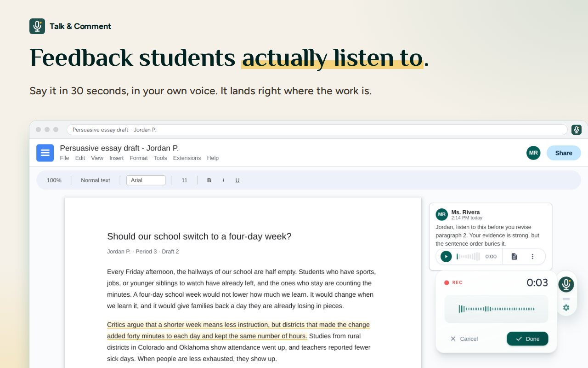Click the highlighted sentence starting Critics argue
588x368 pixels.
238,330
